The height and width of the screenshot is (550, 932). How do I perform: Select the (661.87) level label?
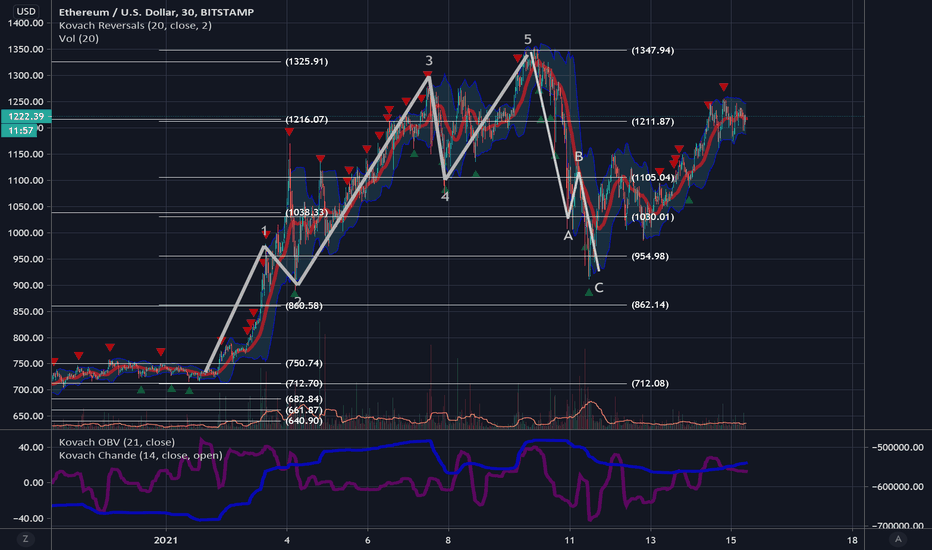click(x=304, y=410)
